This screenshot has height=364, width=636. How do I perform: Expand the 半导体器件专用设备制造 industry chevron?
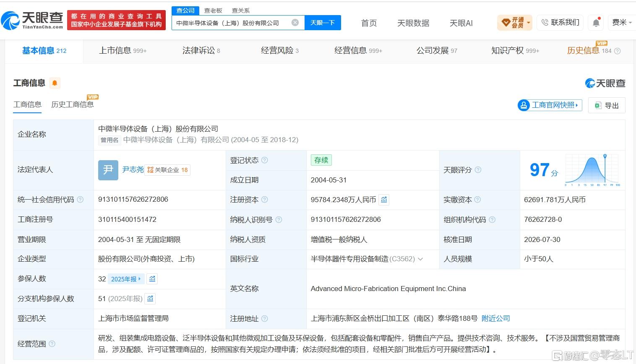click(x=420, y=259)
